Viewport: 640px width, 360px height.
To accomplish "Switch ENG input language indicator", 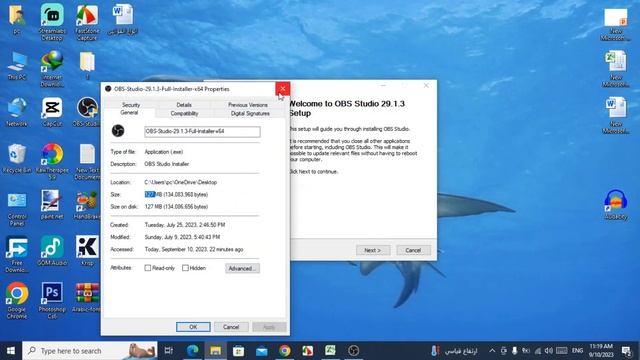I will point(577,351).
